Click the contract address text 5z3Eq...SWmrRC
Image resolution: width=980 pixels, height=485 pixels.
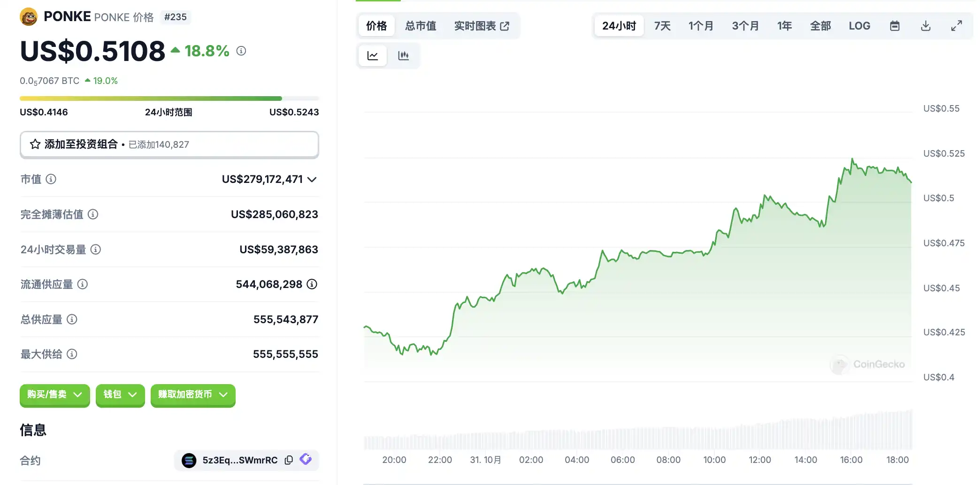tap(240, 460)
